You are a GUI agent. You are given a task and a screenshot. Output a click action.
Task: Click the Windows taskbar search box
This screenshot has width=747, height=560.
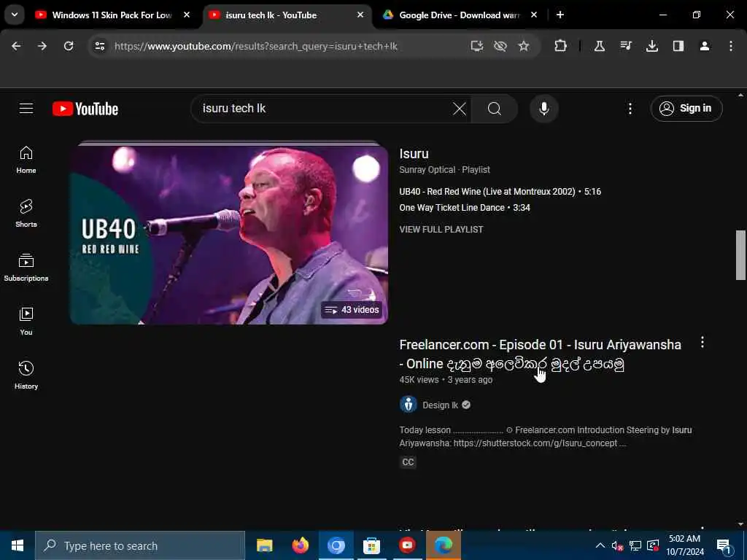140,545
